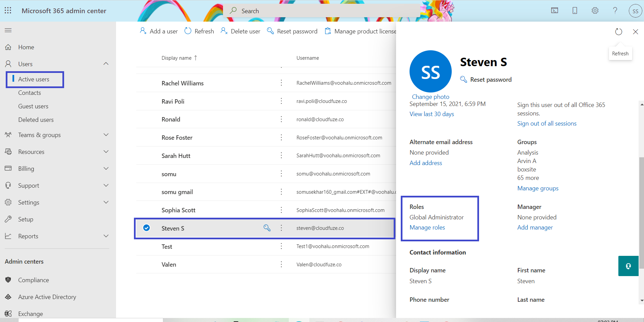Expand the Resources section
This screenshot has width=644, height=322.
[106, 152]
